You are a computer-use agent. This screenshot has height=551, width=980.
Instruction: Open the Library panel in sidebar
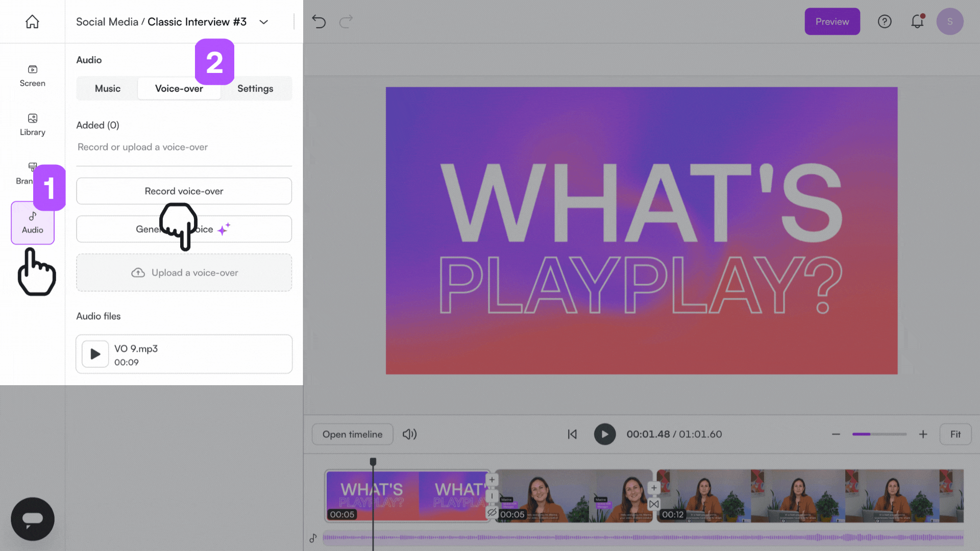[32, 124]
